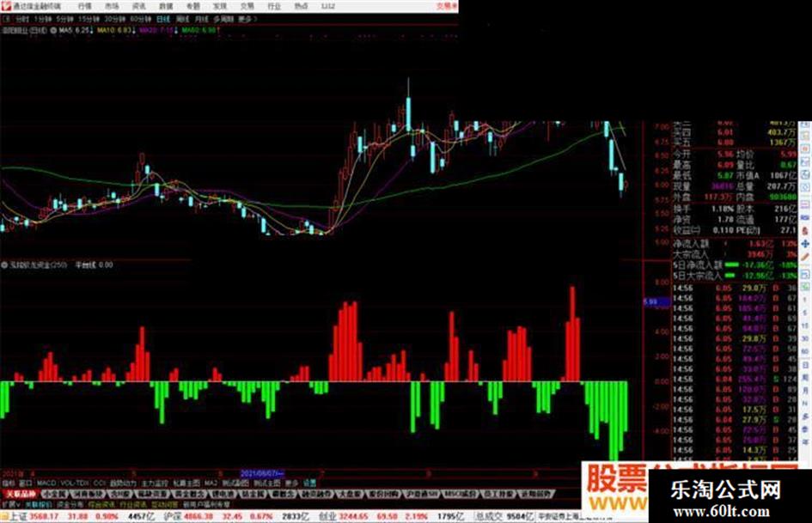
Task: Click the 交易 link at top right
Action: [447, 6]
